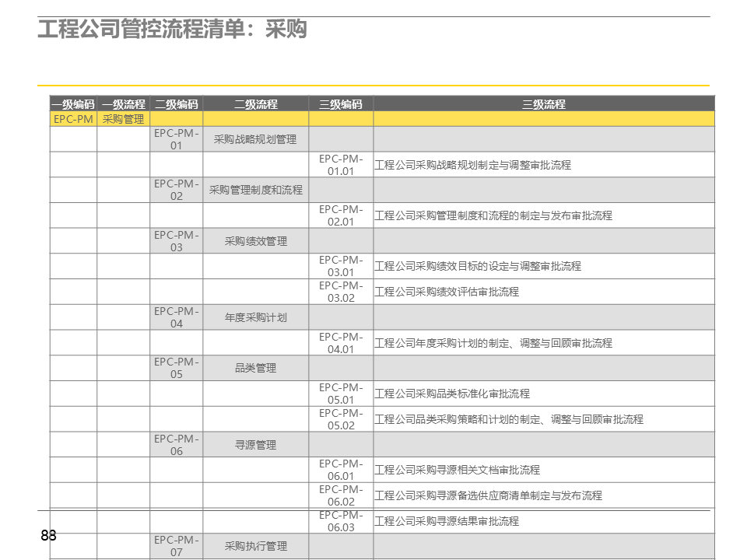Click the EPC-PM-05 code cell
This screenshot has width=747, height=560.
[x=177, y=368]
